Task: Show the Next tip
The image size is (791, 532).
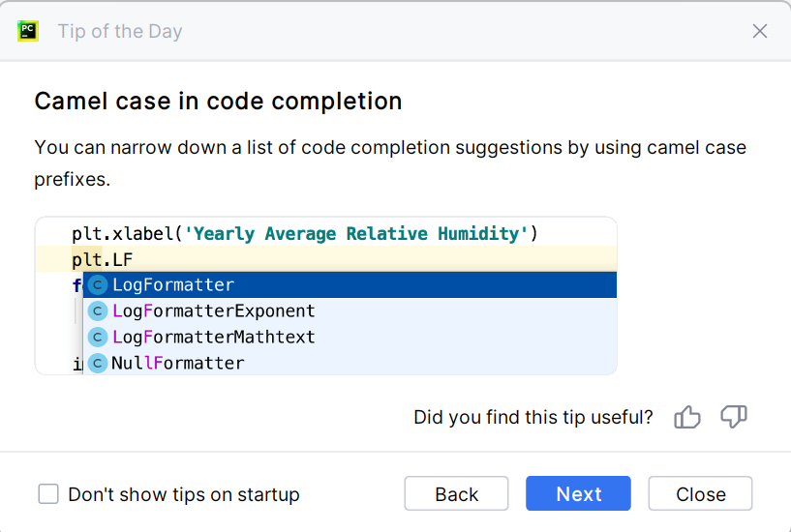Action: [x=578, y=494]
